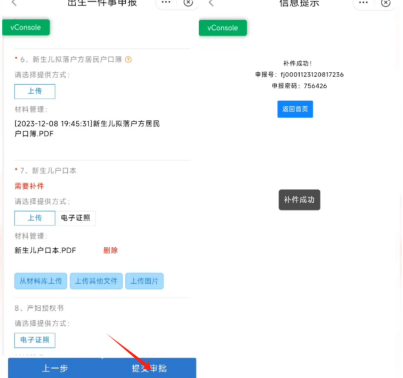403x378 pixels.
Task: Close the mini program on the left screen
Action: click(x=188, y=3)
